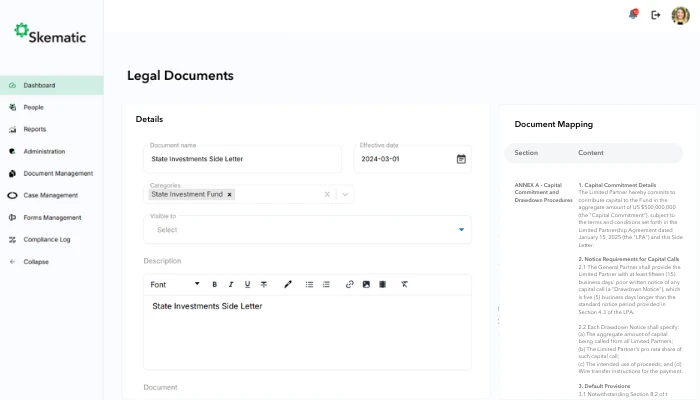Screen dimensions: 700x400
Task: Insert an image into the description
Action: tap(366, 284)
